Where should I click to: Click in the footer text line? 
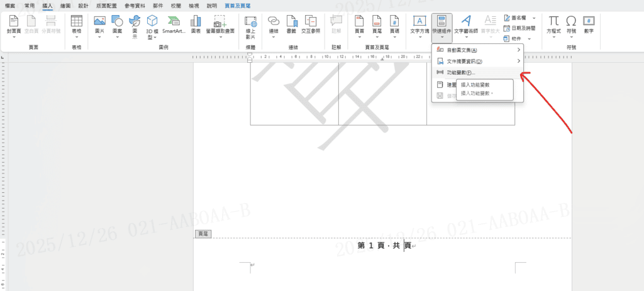[x=384, y=246]
